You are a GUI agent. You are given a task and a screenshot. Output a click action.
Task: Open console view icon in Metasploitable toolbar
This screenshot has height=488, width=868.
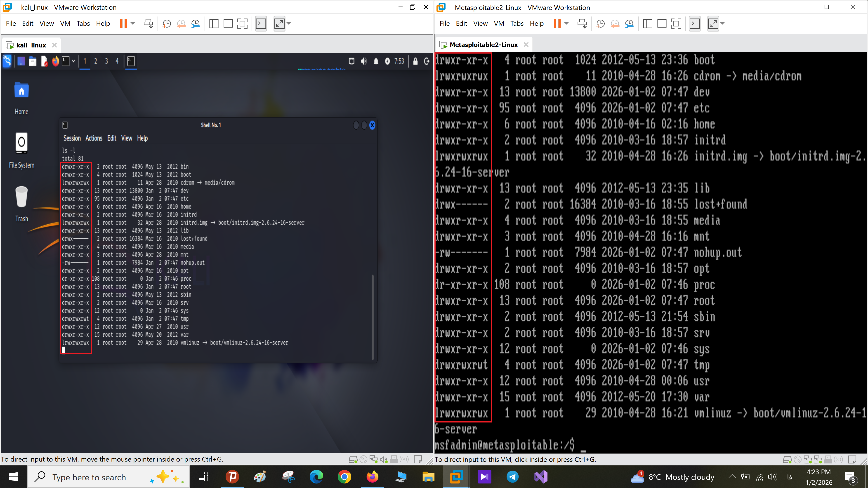(694, 23)
